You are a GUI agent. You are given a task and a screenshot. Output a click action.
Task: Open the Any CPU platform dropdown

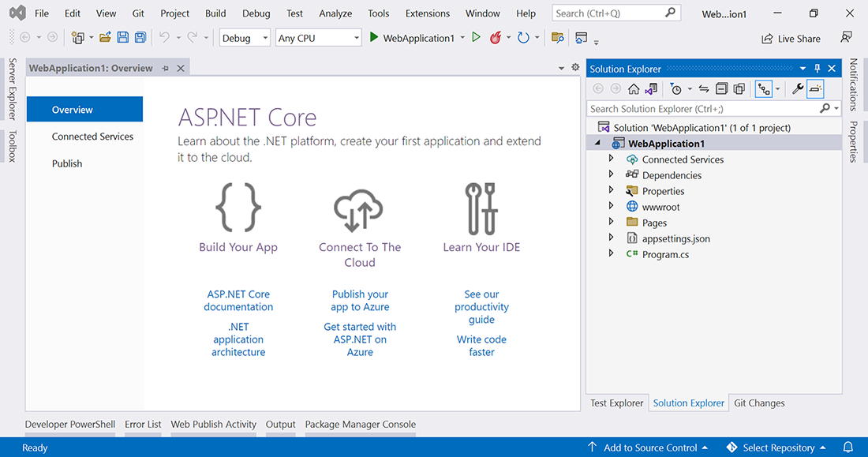coord(318,38)
